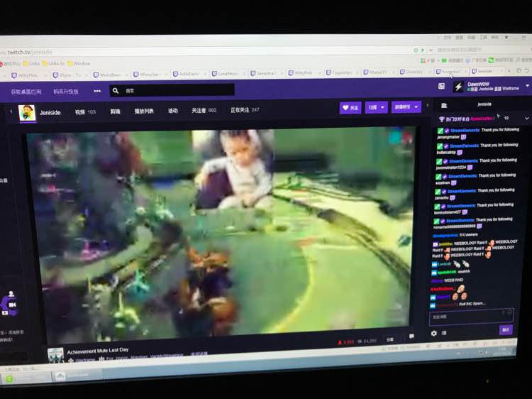Click the 购买升级版 link in header

(66, 92)
